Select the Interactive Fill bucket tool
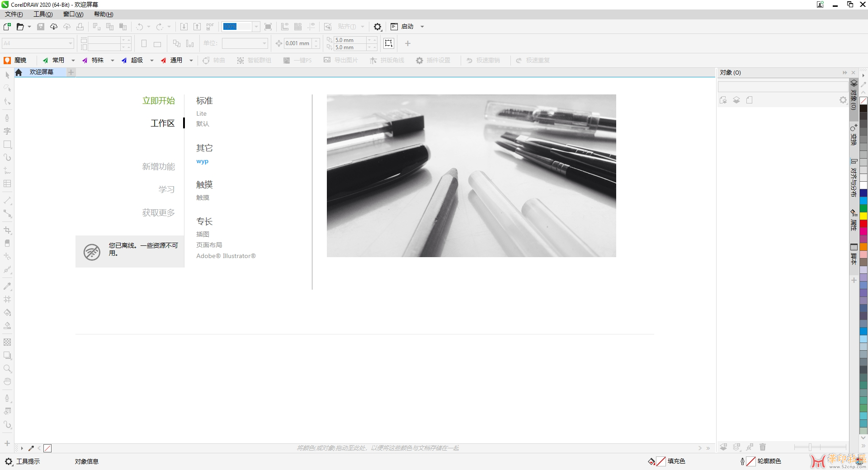Viewport: 868px width, 470px height. coord(7,312)
